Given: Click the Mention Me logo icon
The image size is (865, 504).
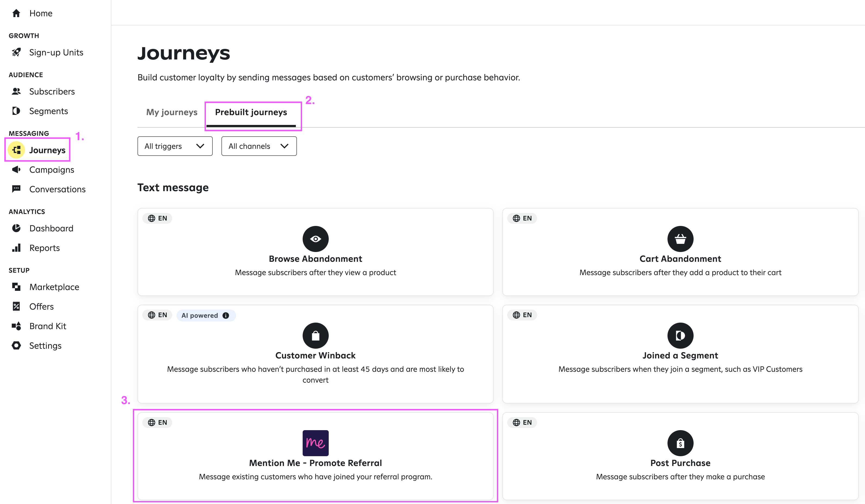Looking at the screenshot, I should coord(315,443).
